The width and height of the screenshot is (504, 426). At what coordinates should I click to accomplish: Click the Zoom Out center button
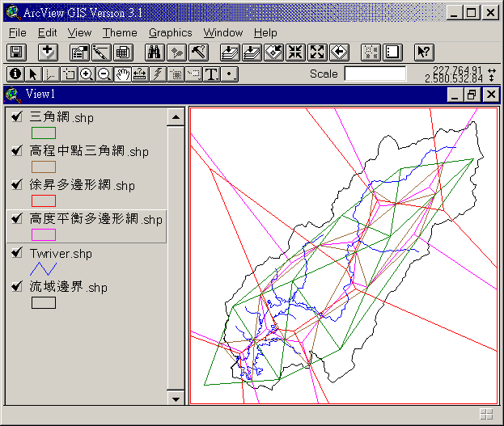point(317,53)
